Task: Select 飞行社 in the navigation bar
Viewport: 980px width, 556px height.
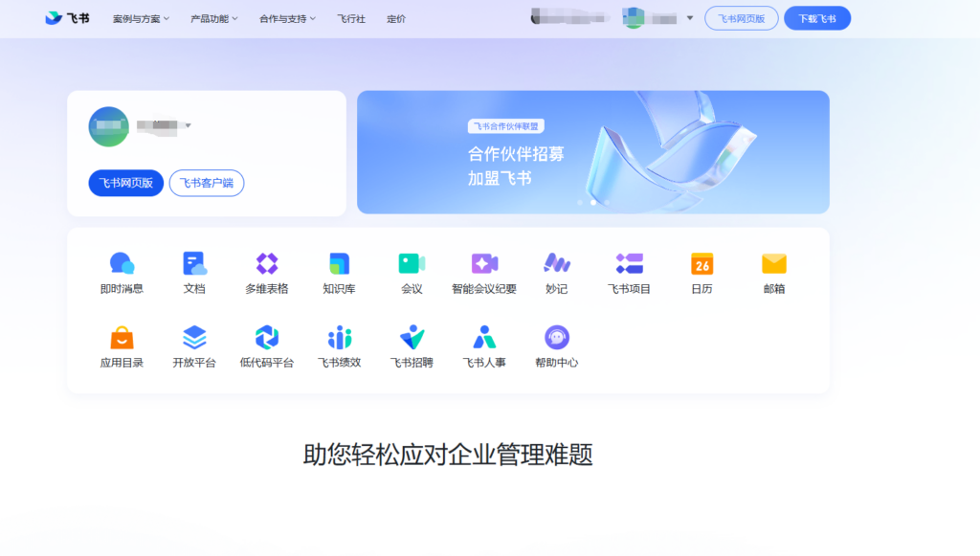Action: (351, 17)
